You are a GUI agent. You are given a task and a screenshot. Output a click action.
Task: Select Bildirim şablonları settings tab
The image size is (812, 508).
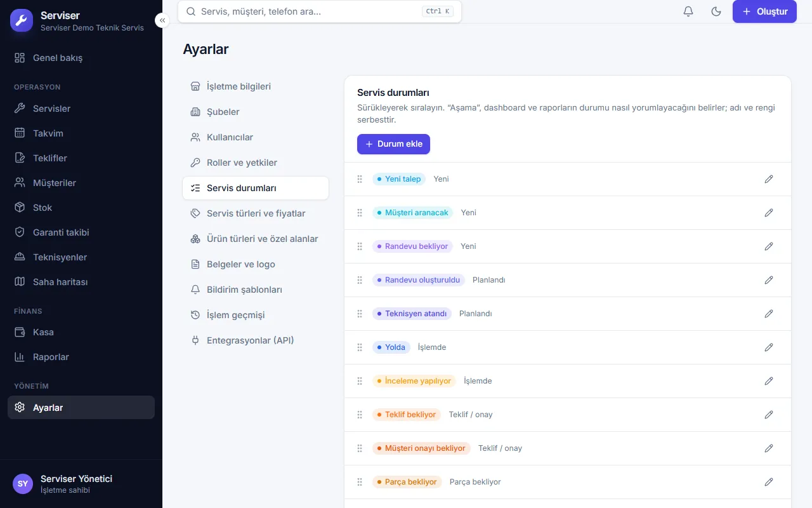[256, 290]
